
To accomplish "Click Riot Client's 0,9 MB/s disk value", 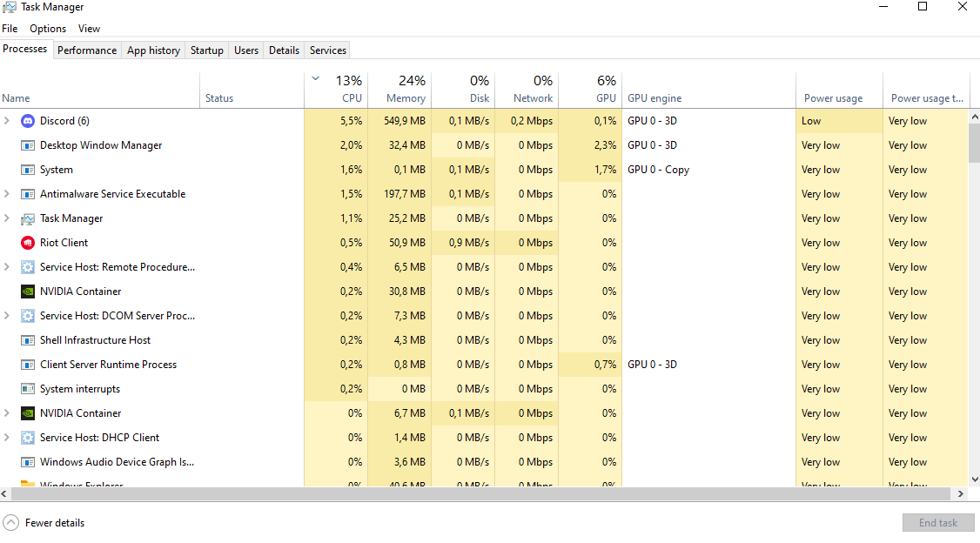I will (469, 243).
